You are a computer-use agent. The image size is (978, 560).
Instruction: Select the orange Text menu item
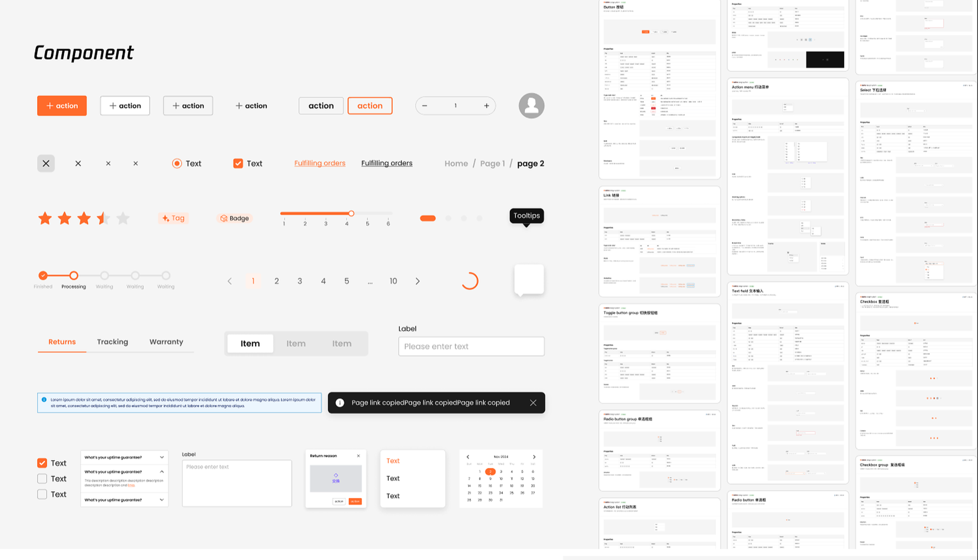coord(393,461)
